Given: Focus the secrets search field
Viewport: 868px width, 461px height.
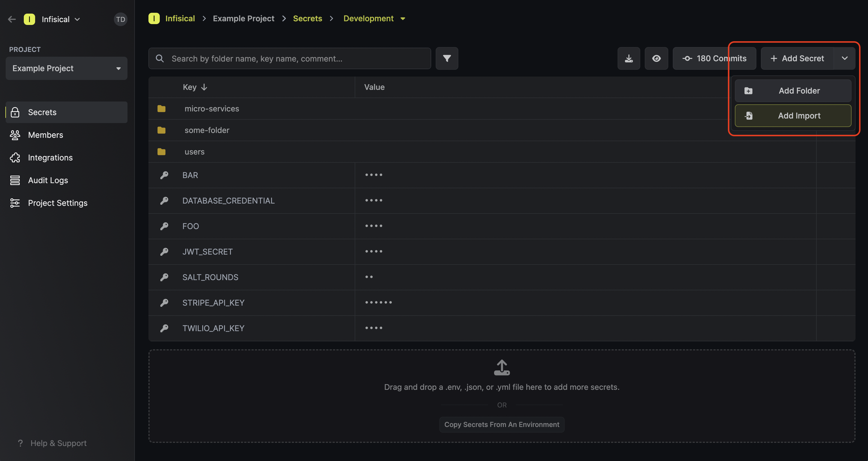Looking at the screenshot, I should pos(290,58).
